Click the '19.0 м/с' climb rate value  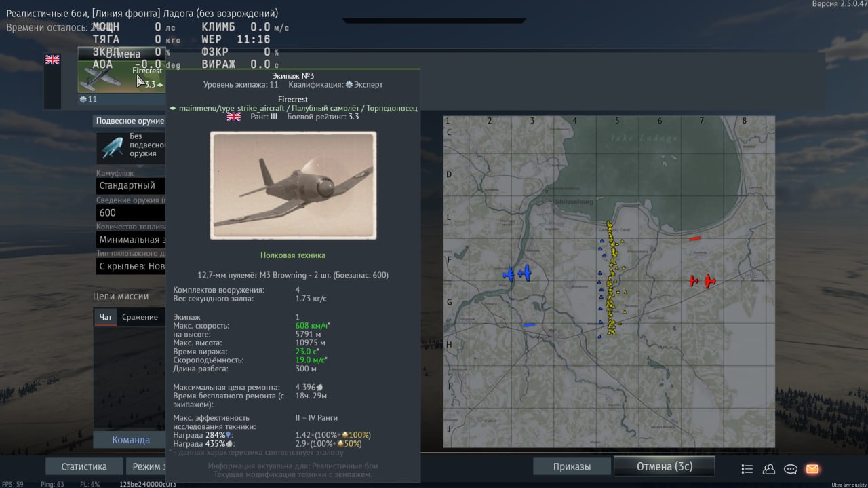311,360
